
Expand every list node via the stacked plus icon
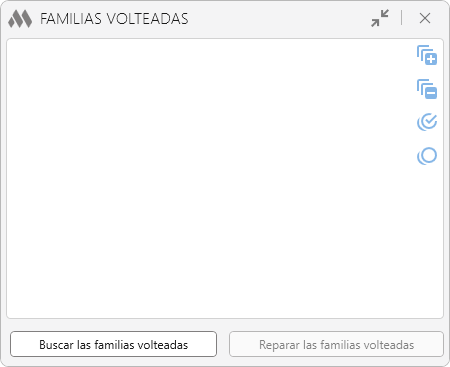coord(427,55)
